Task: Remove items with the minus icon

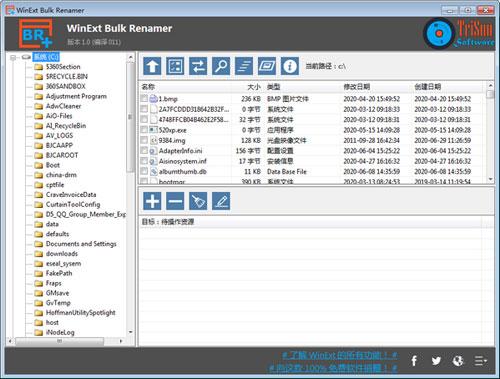Action: click(x=175, y=201)
